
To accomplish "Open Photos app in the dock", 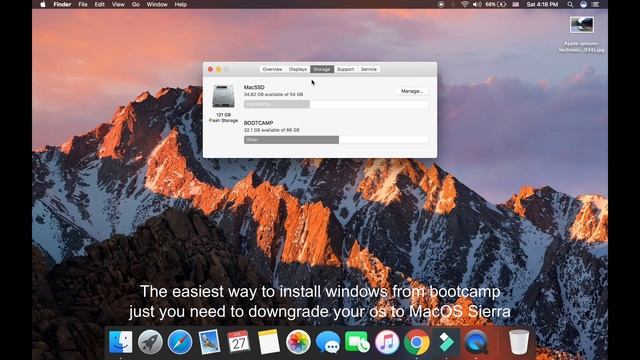I will click(x=298, y=342).
